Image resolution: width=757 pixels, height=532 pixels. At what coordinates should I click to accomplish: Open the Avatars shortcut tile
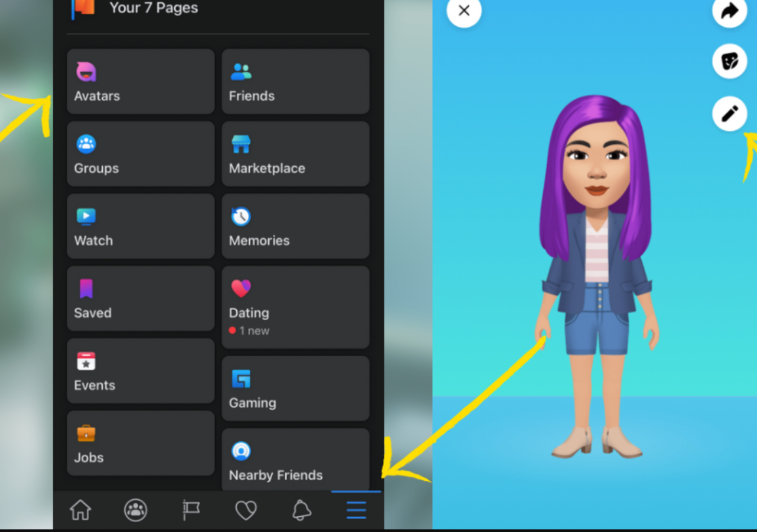pos(140,82)
